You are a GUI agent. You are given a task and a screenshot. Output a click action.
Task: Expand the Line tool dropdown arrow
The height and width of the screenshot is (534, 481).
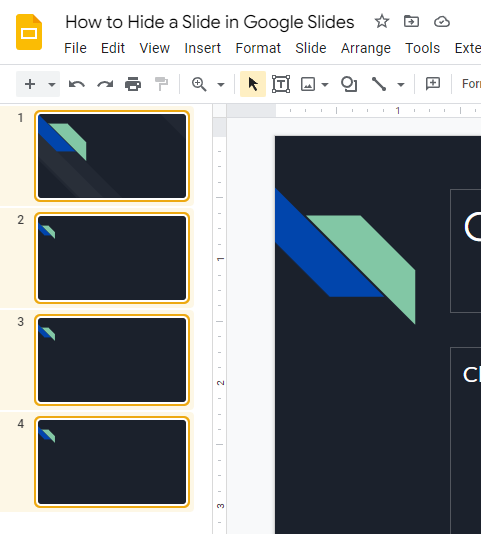pyautogui.click(x=401, y=84)
